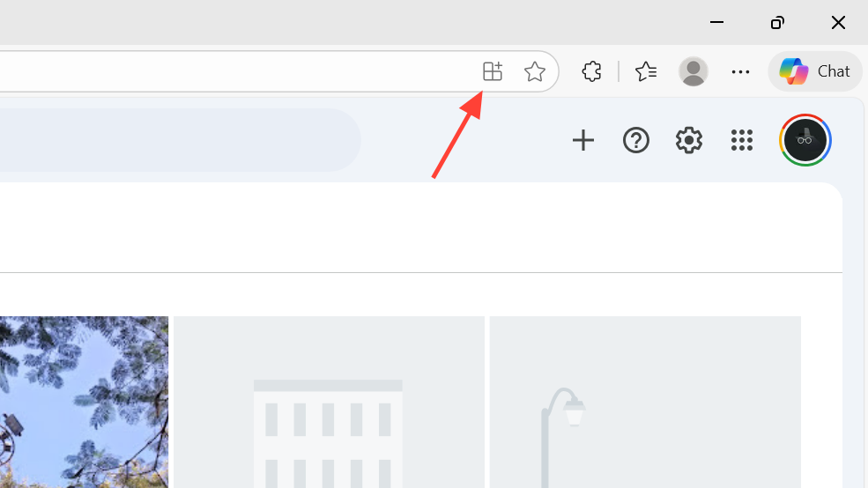Open Settings and more three-dot menu

pyautogui.click(x=740, y=71)
